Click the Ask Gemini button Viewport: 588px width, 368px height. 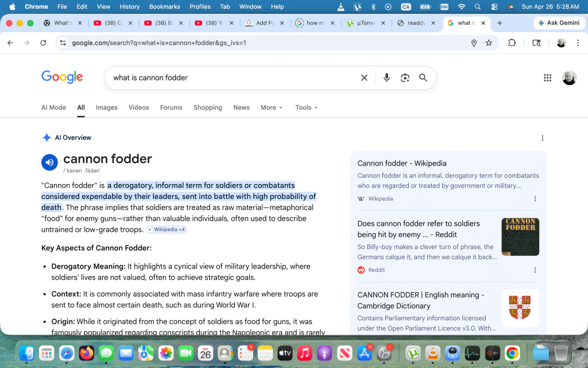559,23
